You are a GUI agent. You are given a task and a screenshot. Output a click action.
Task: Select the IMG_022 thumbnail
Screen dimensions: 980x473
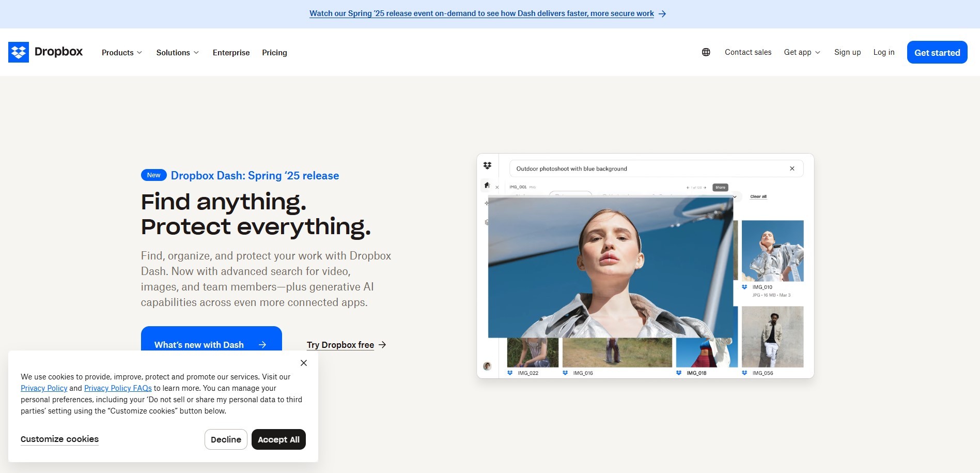pos(533,353)
